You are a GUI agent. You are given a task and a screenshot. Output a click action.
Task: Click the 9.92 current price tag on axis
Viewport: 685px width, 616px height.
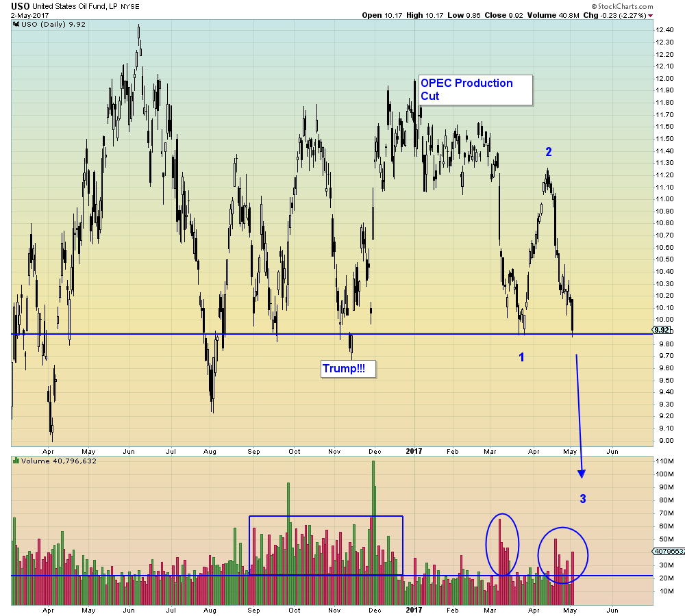662,330
